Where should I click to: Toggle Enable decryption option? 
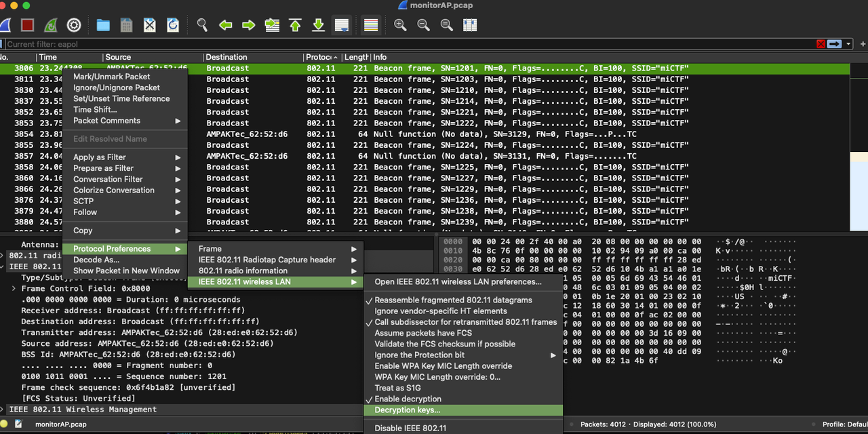408,399
